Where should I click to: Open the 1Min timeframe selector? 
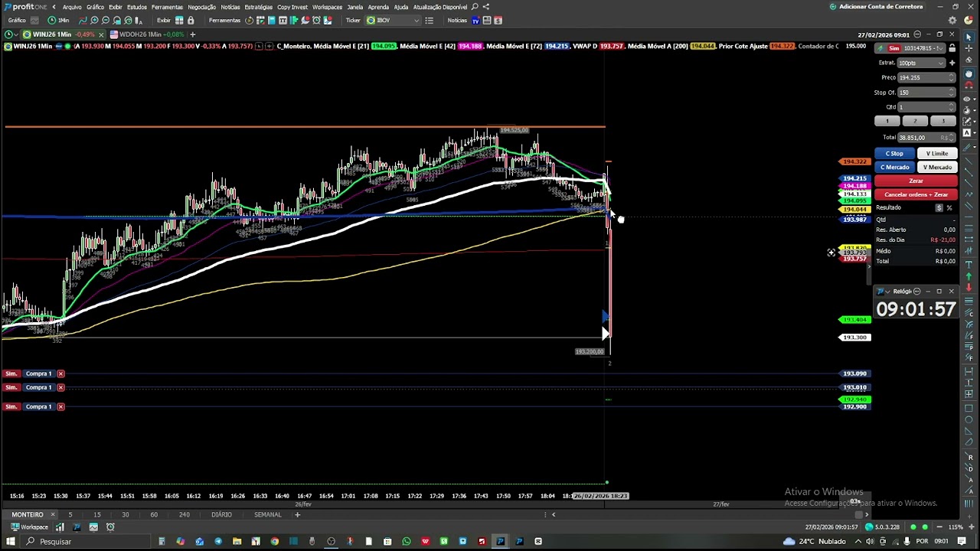point(59,20)
